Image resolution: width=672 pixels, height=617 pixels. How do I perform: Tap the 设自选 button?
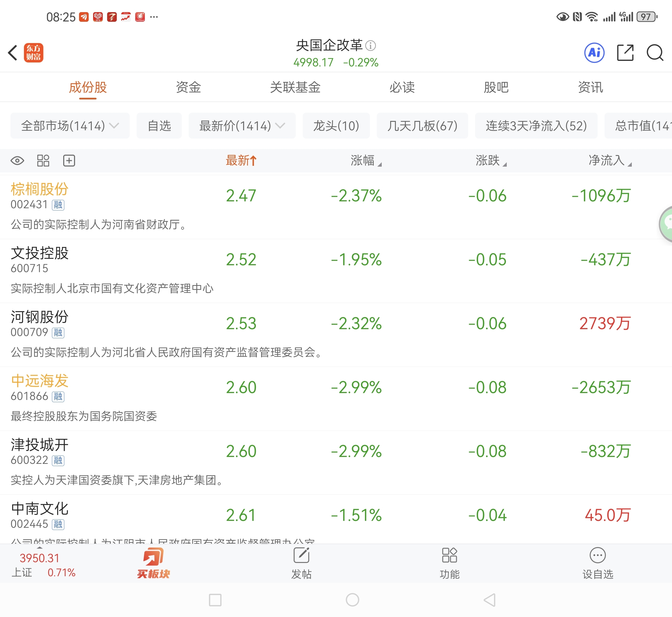pos(598,563)
